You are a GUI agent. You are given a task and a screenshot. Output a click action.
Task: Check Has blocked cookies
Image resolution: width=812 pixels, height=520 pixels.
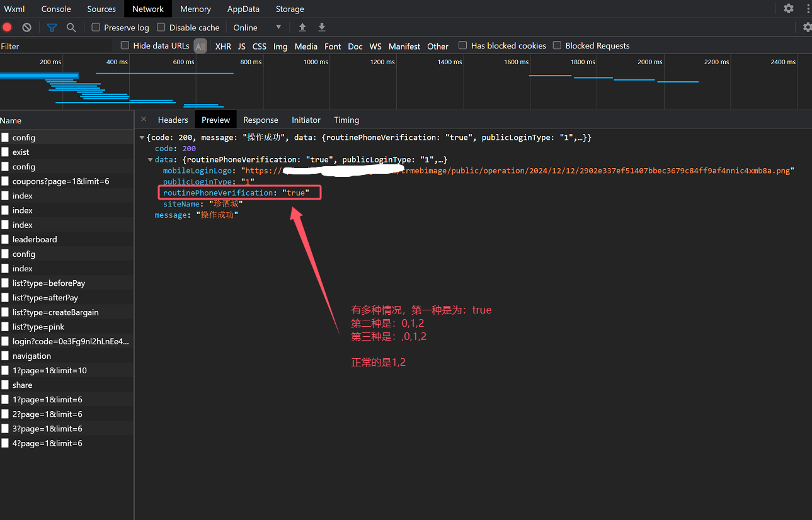point(463,45)
